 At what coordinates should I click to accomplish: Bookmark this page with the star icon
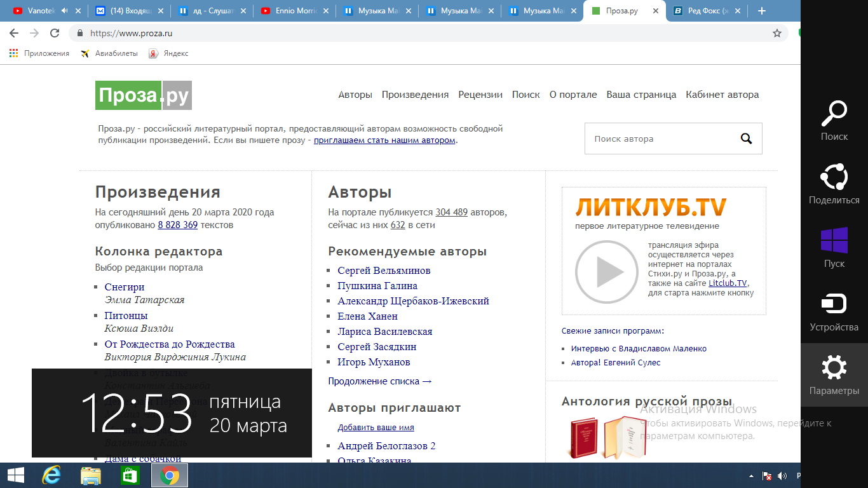(777, 33)
